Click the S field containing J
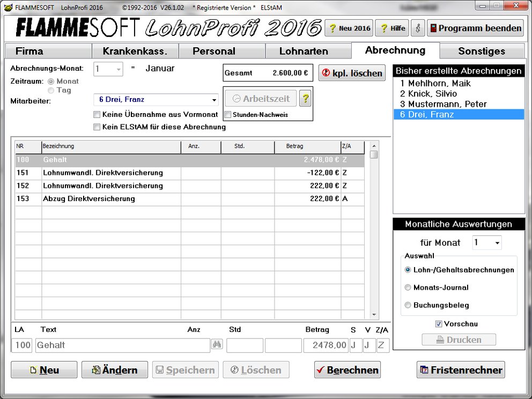The width and height of the screenshot is (532, 399). point(356,345)
